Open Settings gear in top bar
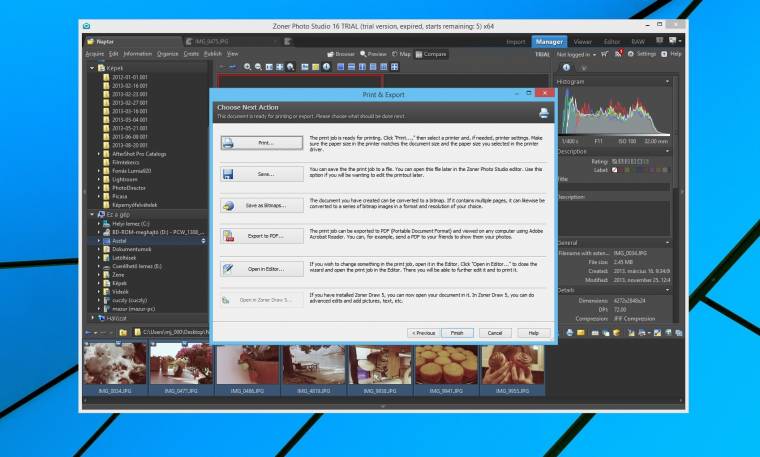 pyautogui.click(x=642, y=54)
